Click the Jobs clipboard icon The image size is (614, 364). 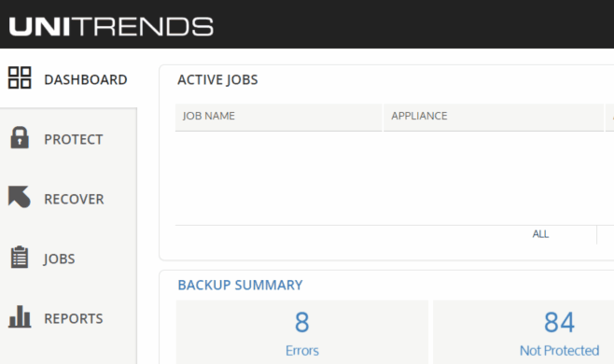(x=20, y=257)
